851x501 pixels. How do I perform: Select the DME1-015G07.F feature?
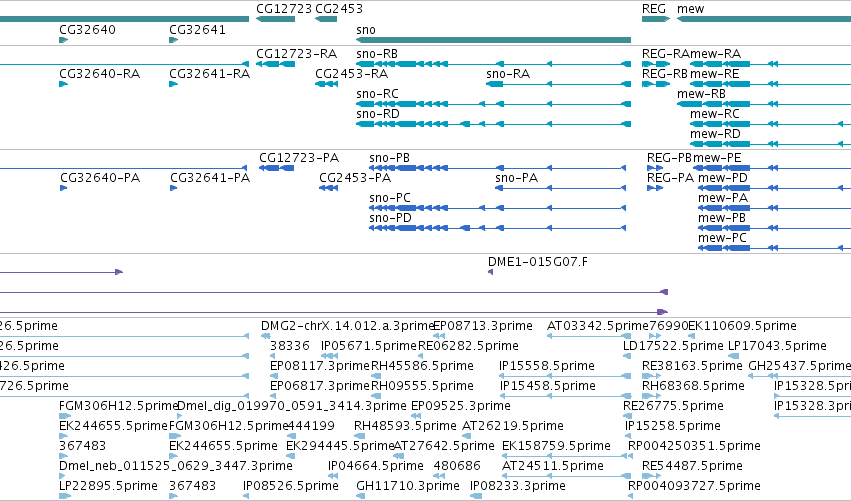pyautogui.click(x=538, y=262)
